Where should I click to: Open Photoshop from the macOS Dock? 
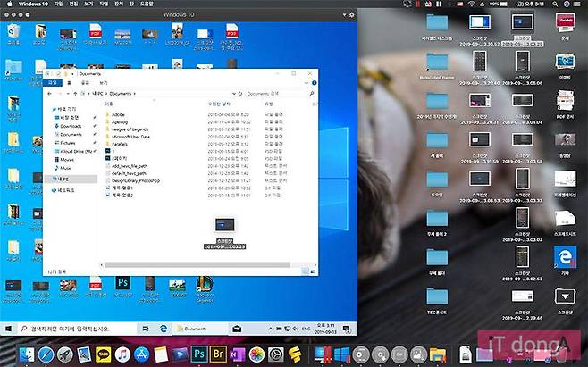point(199,354)
